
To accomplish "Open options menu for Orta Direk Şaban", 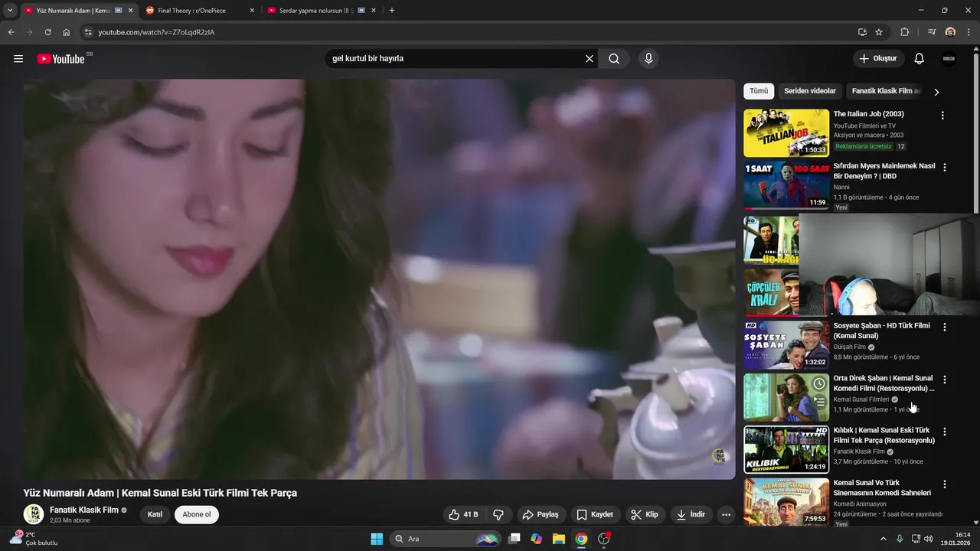I will tap(944, 380).
